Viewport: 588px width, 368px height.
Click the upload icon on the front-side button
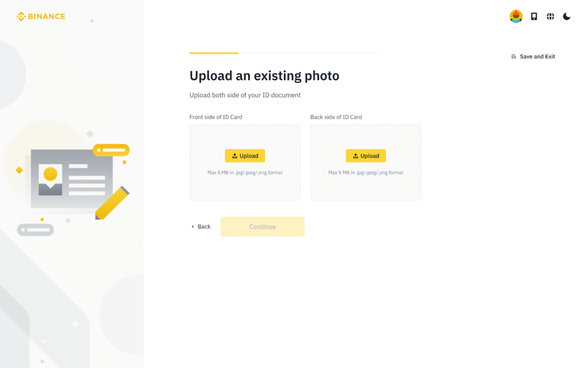[235, 155]
